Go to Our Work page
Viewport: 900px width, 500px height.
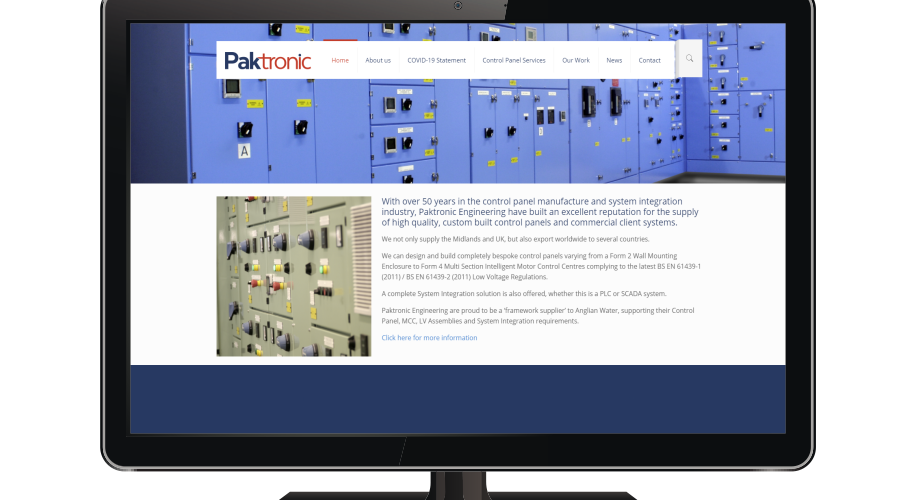576,60
